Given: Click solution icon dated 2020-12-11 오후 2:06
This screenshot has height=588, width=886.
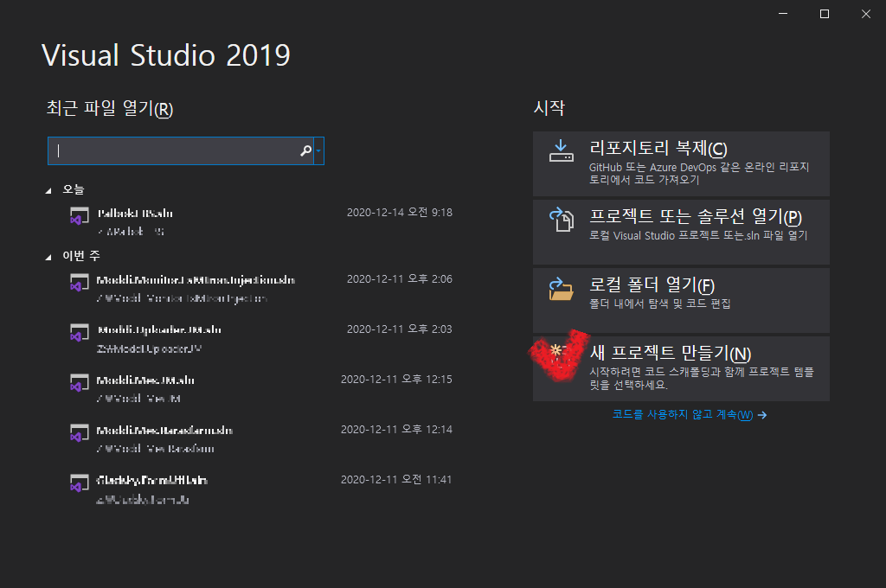Looking at the screenshot, I should click(79, 283).
